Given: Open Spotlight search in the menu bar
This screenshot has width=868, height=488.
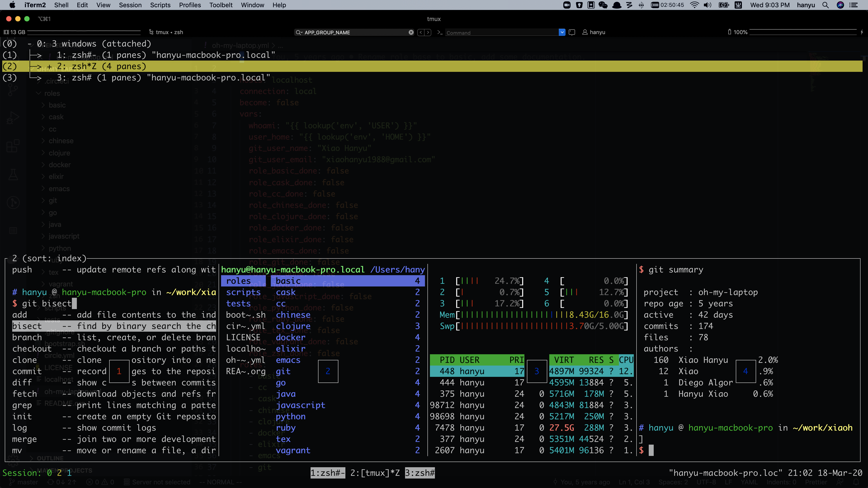Looking at the screenshot, I should coord(825,5).
